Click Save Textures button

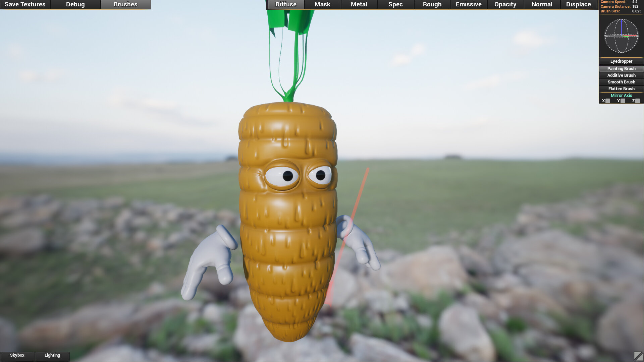pos(25,4)
